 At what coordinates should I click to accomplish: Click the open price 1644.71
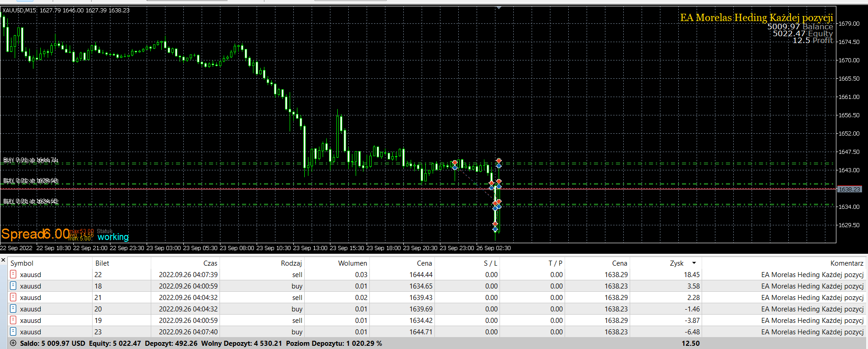421,332
